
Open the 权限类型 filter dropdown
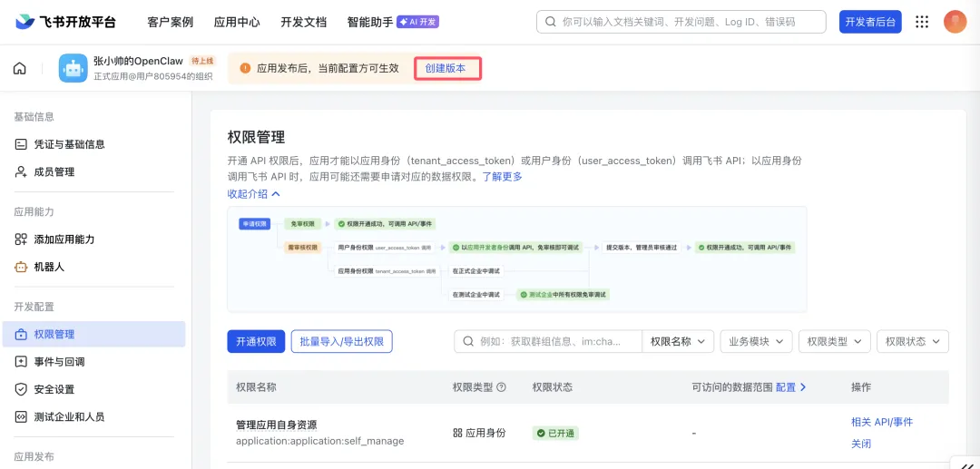pos(835,342)
